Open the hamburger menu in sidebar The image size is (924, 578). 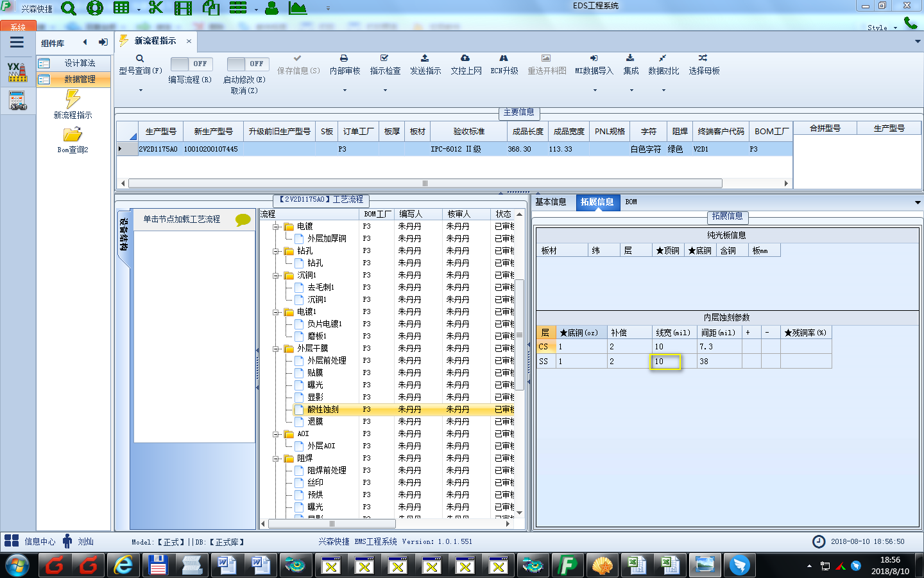pos(17,42)
